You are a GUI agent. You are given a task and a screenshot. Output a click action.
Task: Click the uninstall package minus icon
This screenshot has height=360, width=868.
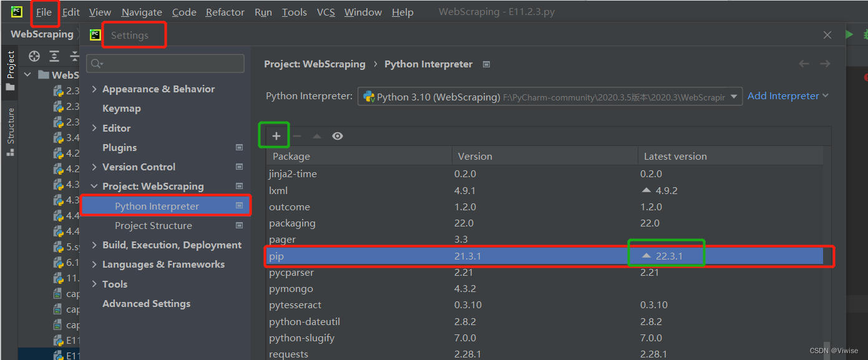297,136
